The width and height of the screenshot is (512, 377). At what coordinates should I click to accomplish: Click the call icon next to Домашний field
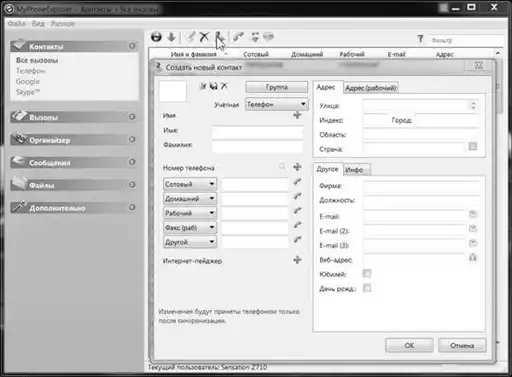[x=297, y=196]
